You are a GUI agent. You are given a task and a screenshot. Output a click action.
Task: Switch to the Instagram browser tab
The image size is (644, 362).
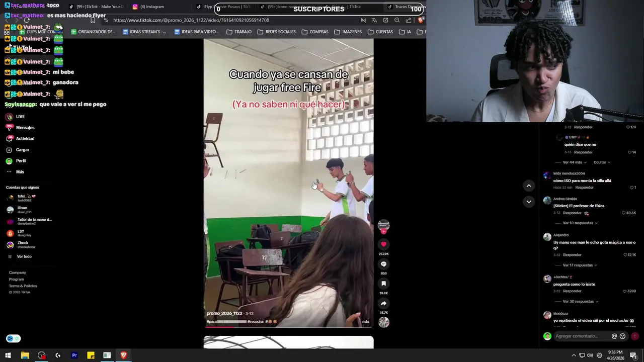151,7
